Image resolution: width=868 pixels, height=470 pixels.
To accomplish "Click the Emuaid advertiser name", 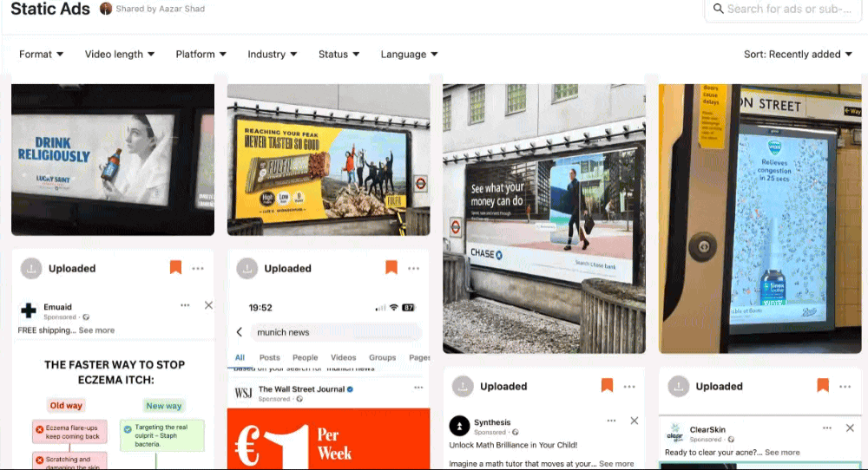I will click(x=57, y=307).
